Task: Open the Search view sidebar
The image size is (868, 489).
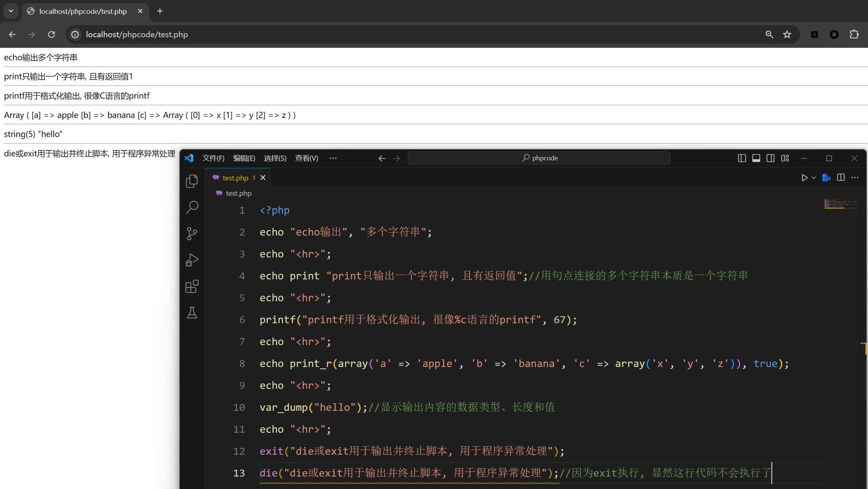Action: pos(192,207)
